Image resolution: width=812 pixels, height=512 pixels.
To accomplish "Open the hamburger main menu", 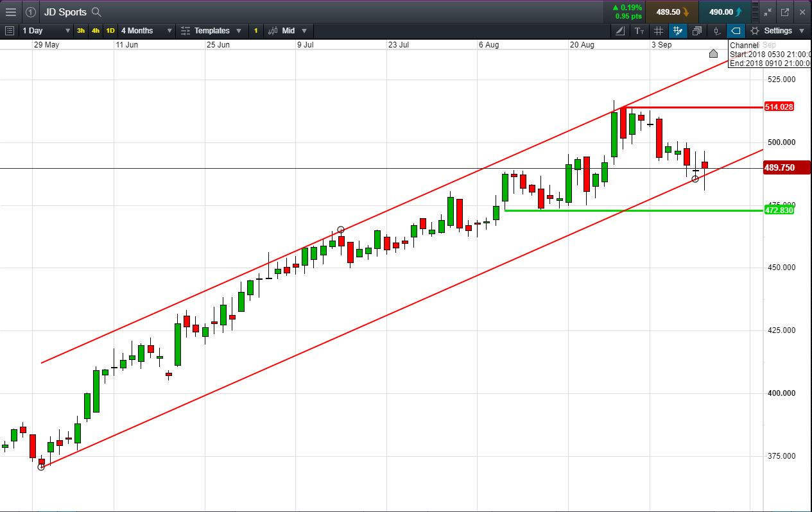I will [10, 12].
